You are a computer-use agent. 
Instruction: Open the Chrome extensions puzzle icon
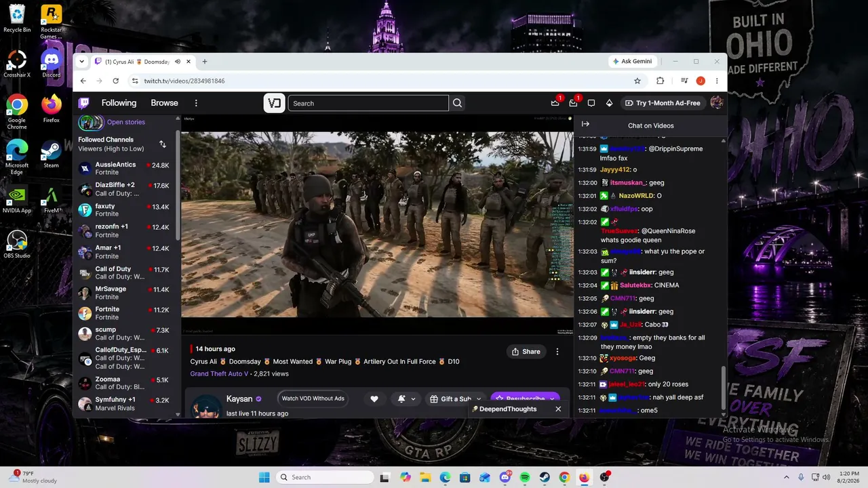[660, 81]
